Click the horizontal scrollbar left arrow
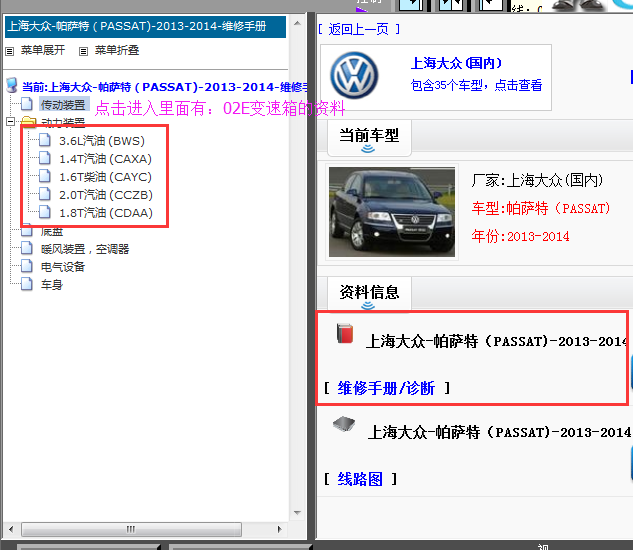 [x=11, y=529]
